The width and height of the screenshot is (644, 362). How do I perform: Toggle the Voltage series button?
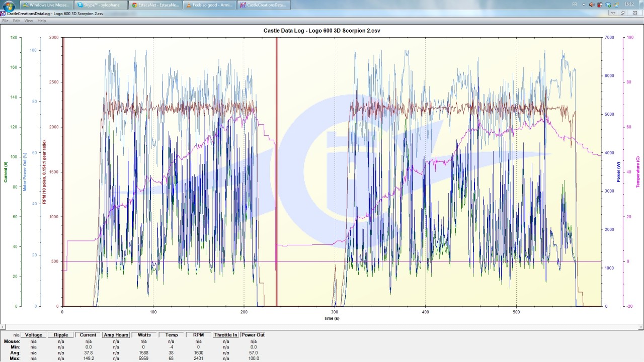pos(34,335)
